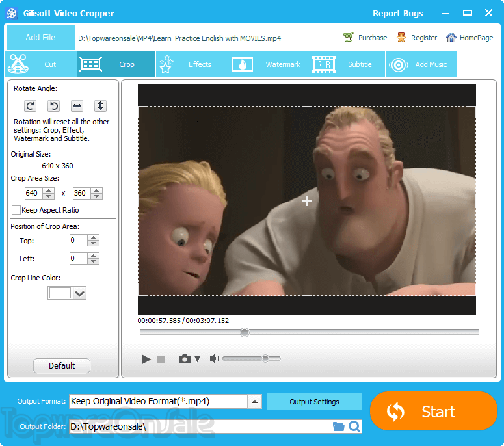This screenshot has width=504, height=446.
Task: Click the volume slider handle
Action: [x=265, y=358]
